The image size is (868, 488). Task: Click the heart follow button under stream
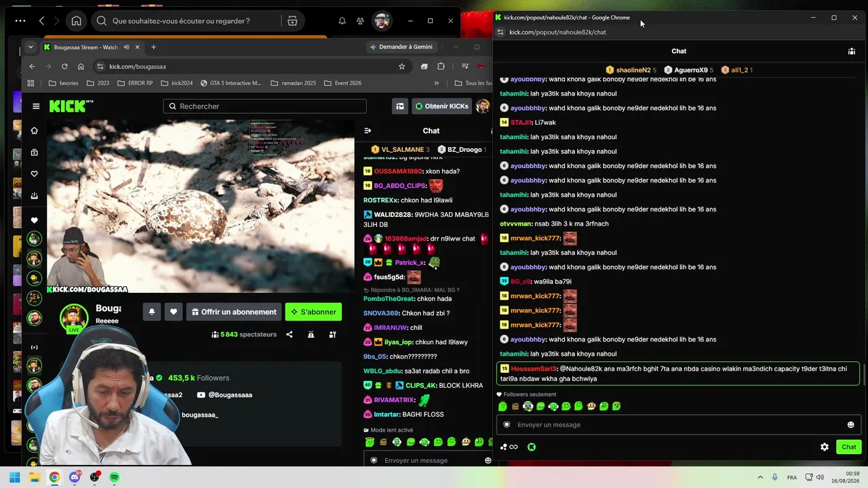174,312
